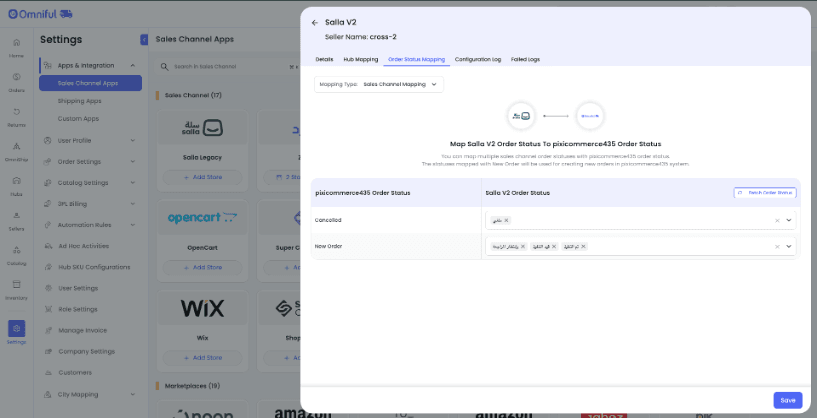This screenshot has width=818, height=418.
Task: Clear all statuses in New Order row
Action: pos(777,246)
